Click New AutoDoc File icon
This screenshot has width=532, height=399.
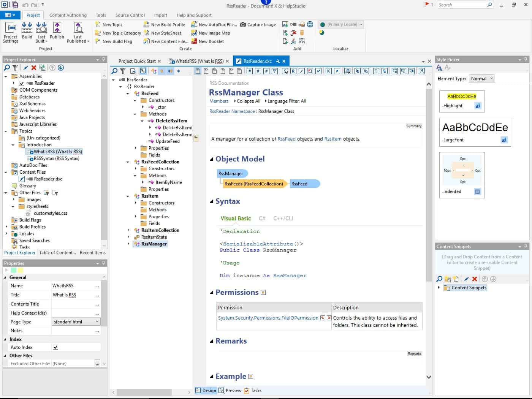(194, 24)
